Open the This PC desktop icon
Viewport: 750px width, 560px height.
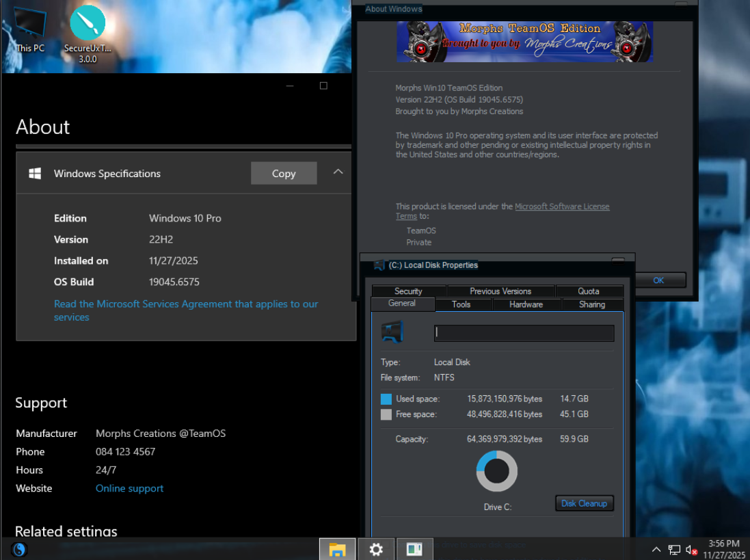tap(29, 28)
